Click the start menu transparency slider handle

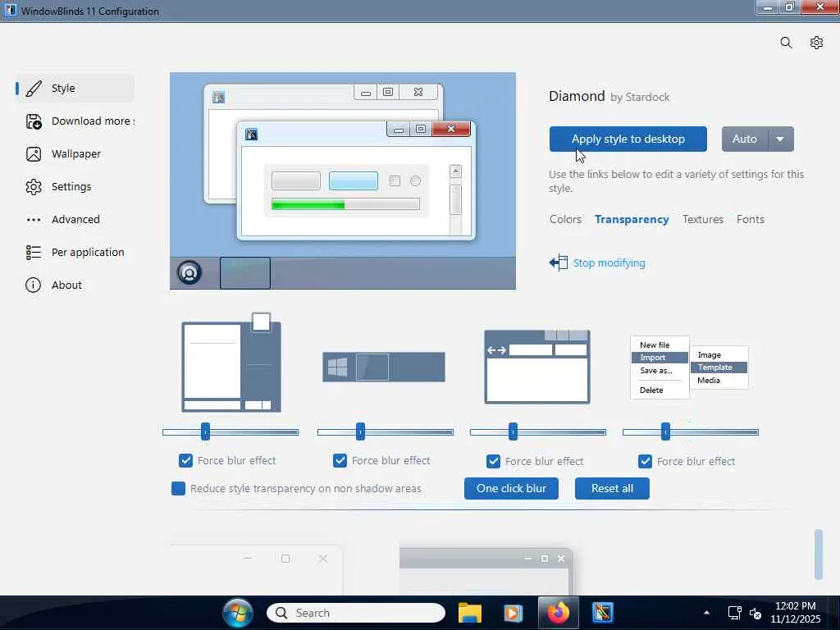click(206, 431)
